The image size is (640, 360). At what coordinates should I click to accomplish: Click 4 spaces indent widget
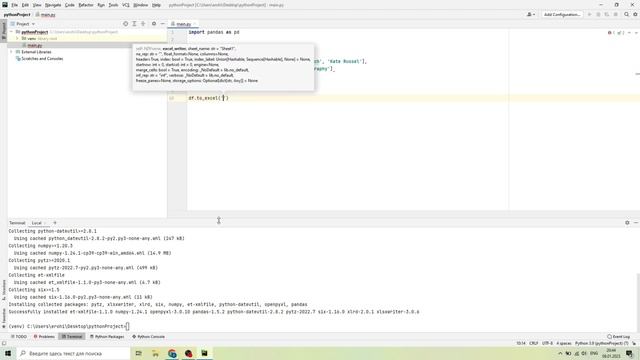564,344
